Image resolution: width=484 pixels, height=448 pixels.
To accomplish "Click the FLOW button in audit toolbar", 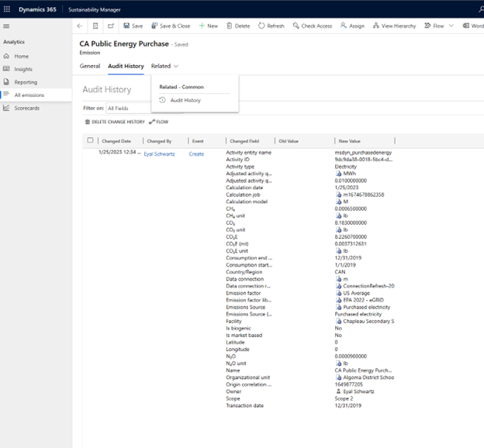I will pos(159,122).
